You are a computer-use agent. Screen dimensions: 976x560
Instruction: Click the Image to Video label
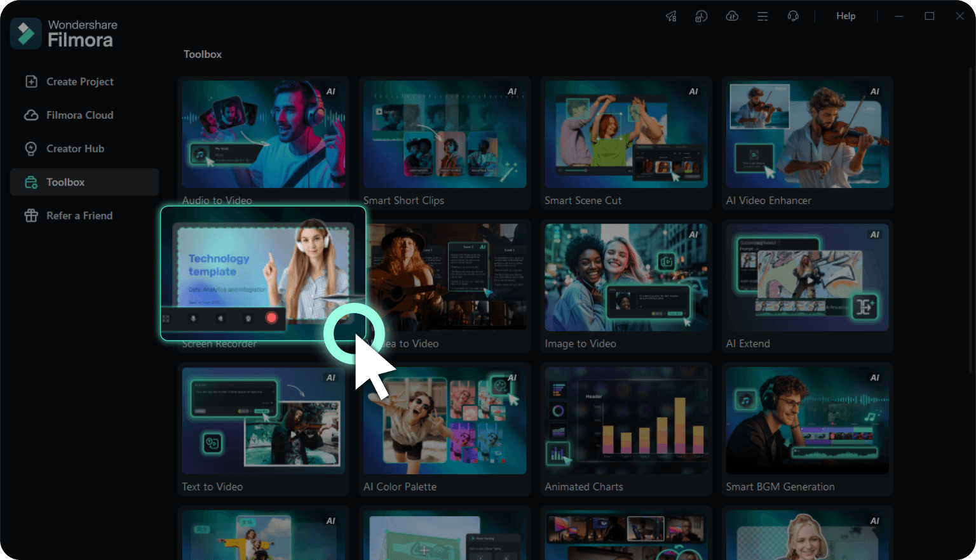[x=580, y=343]
